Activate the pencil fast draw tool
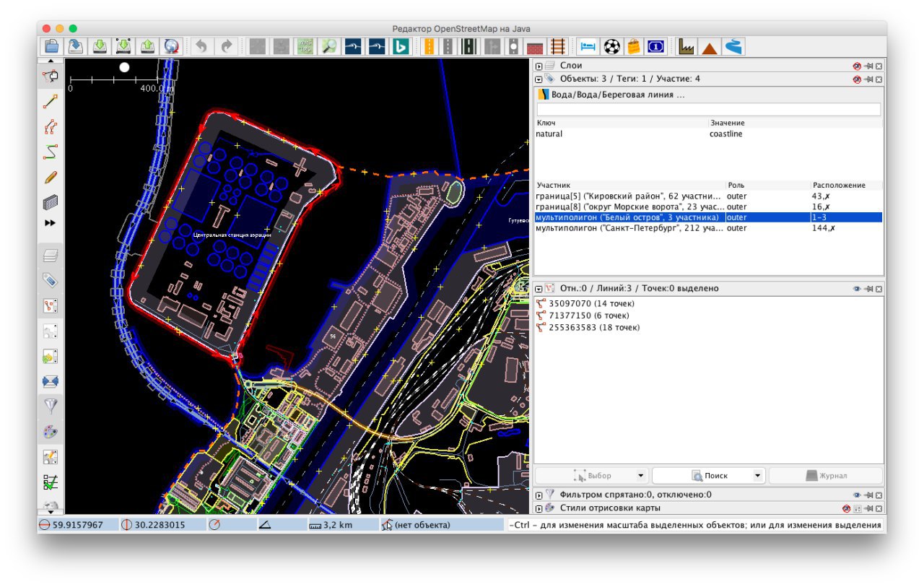Viewport: 924px width, 587px height. pyautogui.click(x=51, y=177)
